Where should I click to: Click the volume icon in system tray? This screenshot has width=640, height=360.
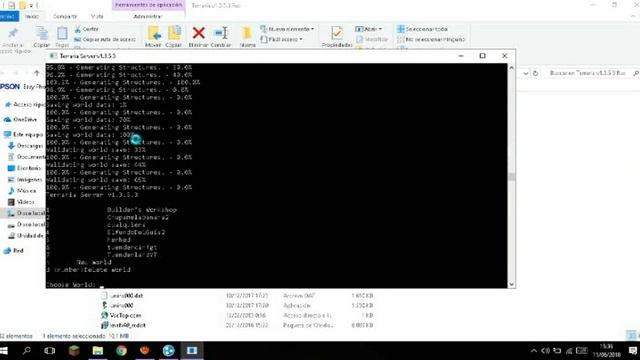point(545,351)
